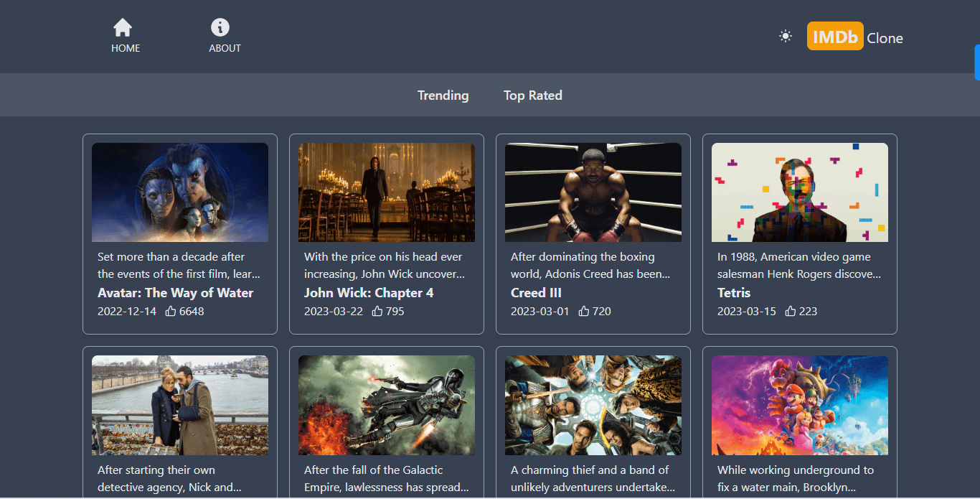Screen dimensions: 980x499
Task: Open the Tetris poster image
Action: pyautogui.click(x=800, y=192)
